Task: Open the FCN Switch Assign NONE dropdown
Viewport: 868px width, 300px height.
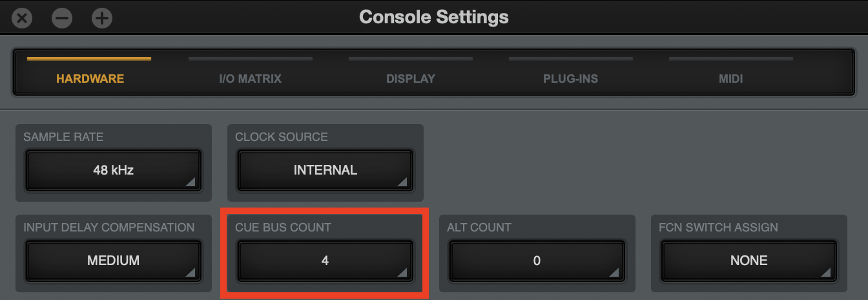Action: pyautogui.click(x=749, y=261)
